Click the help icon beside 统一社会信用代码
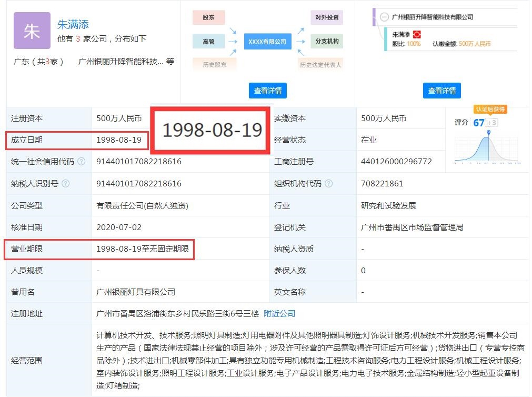This screenshot has width=532, height=397. [82, 162]
